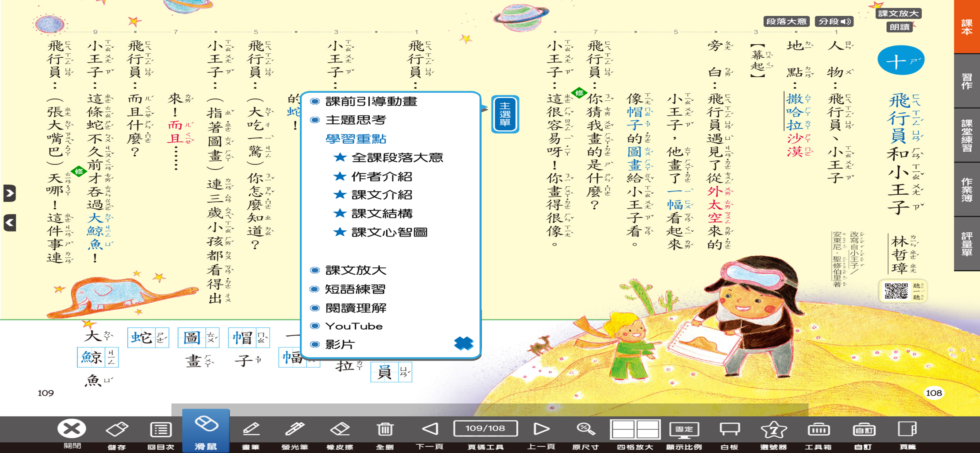980x453 pixels.
Task: Click the 原尺寸 magnifier icon
Action: point(586,429)
